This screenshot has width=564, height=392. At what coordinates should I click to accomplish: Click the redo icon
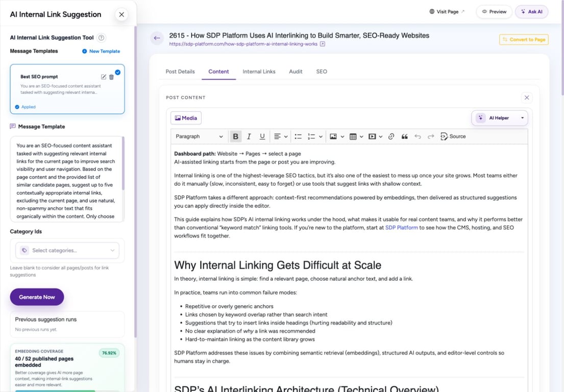(431, 137)
